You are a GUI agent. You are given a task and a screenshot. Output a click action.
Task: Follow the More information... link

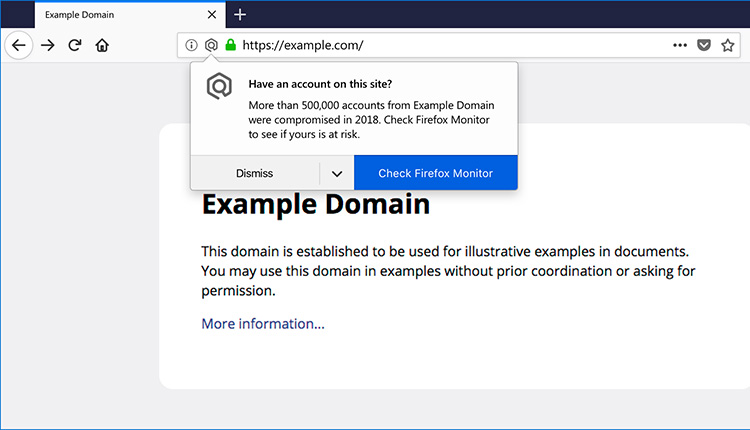coord(263,324)
